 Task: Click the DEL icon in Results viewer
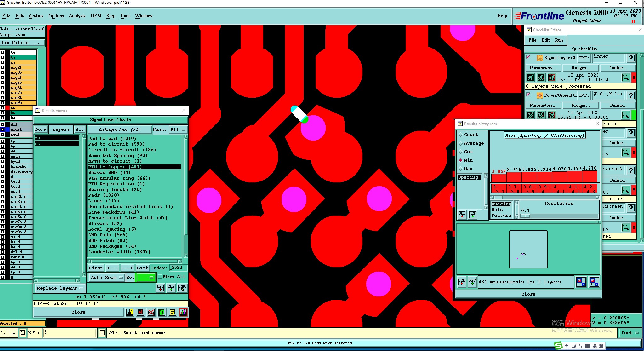click(160, 288)
